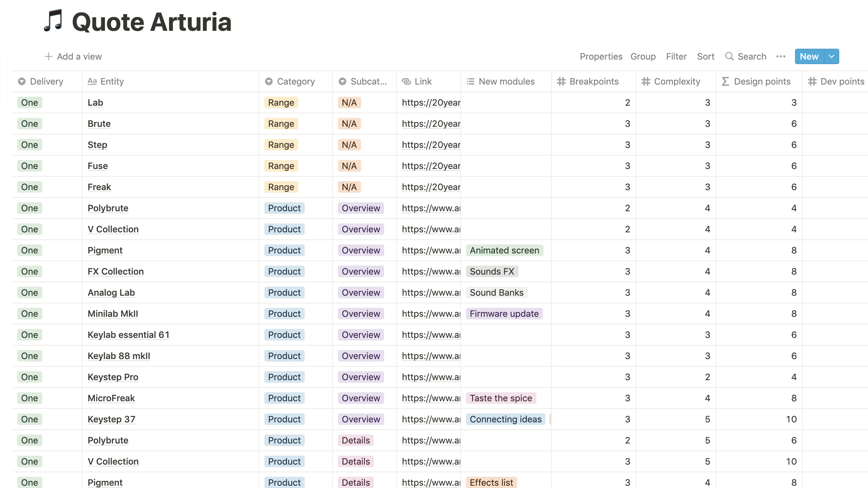Click the Sounds FX module tag
The height and width of the screenshot is (488, 868).
[x=492, y=272]
